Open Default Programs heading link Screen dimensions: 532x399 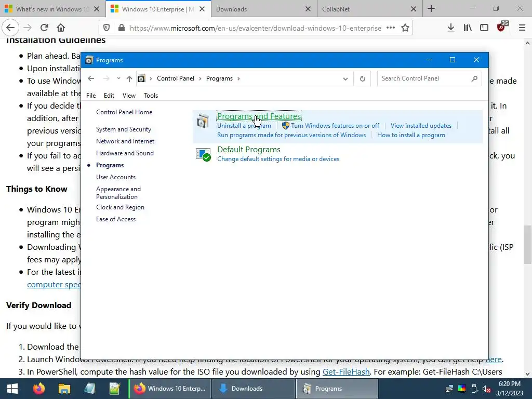(249, 149)
